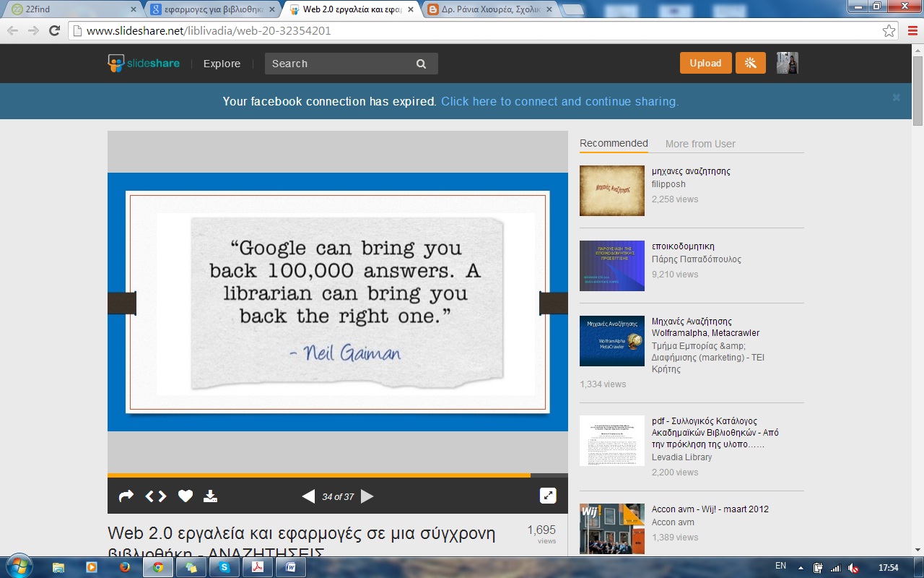
Task: Click the 17:54 taskbar clock
Action: coord(888,567)
